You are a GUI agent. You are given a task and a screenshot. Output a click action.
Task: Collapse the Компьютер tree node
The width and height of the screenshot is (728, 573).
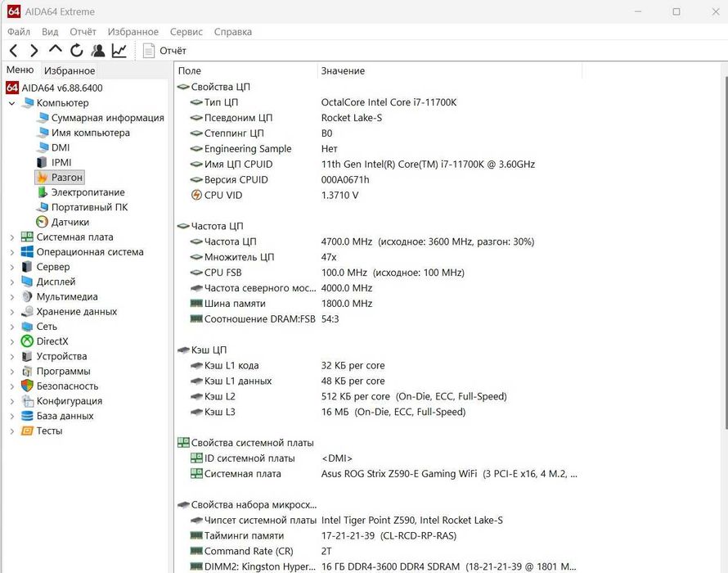(12, 102)
